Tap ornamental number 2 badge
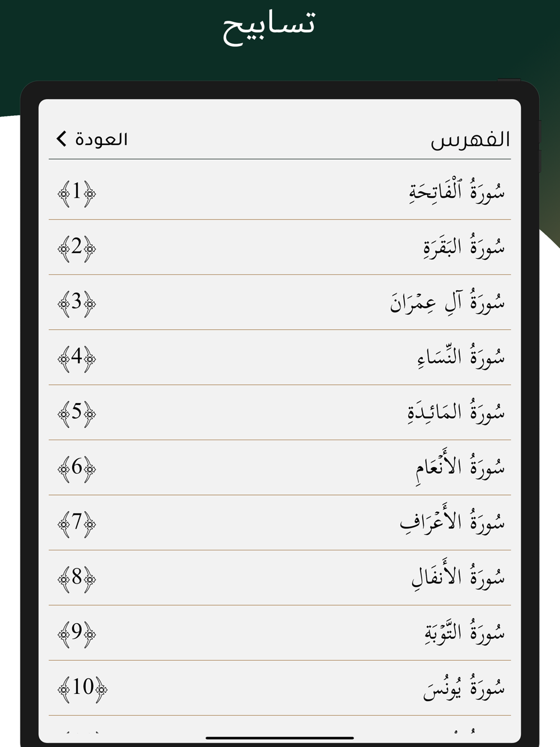The height and width of the screenshot is (747, 560). pos(77,247)
